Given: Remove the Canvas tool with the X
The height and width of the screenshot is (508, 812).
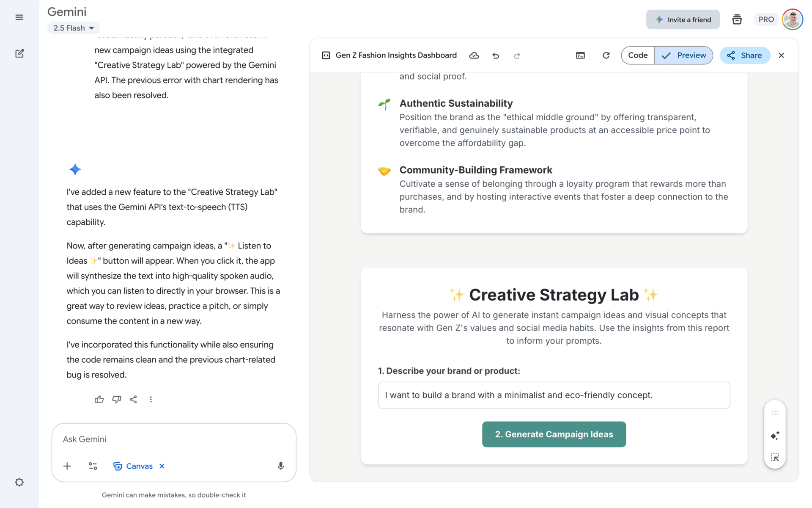Looking at the screenshot, I should click(x=162, y=466).
